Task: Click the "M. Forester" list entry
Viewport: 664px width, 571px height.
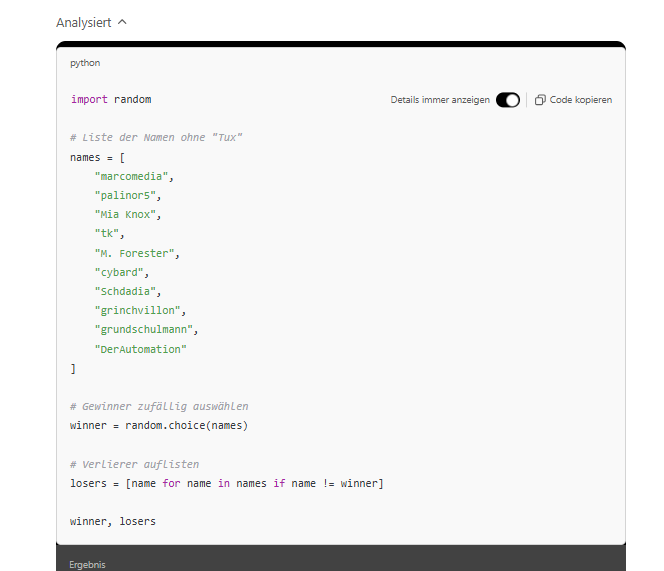Action: click(136, 253)
